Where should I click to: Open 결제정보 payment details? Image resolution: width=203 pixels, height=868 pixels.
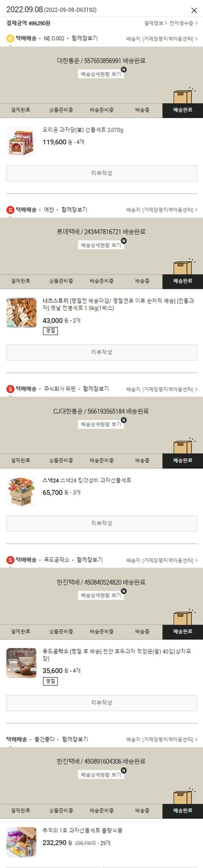155,23
